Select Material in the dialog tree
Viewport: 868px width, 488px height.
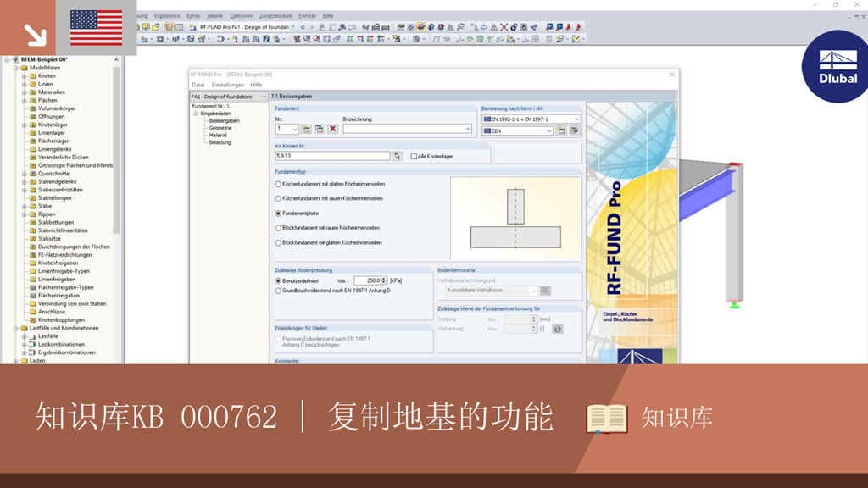[x=218, y=135]
